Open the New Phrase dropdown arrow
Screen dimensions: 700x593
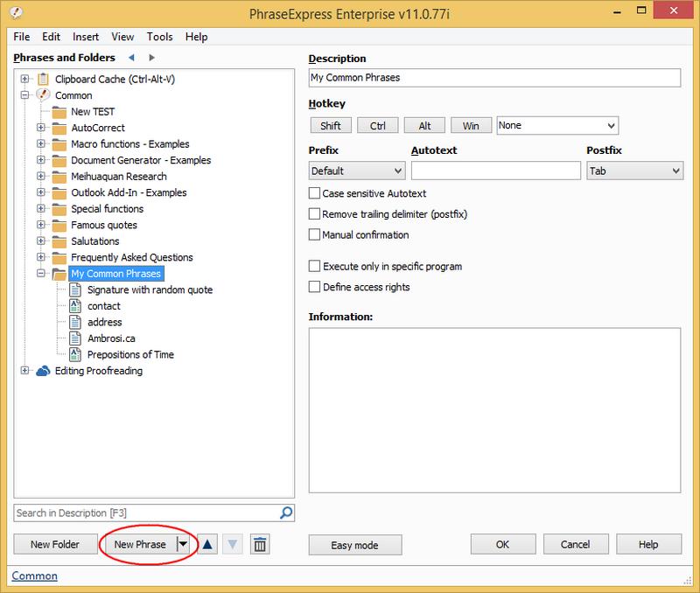(183, 544)
